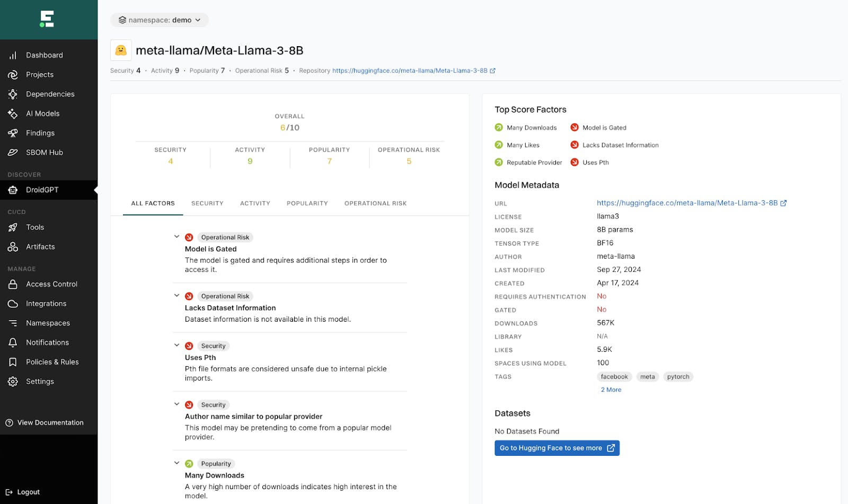Select the DroidGPT robot icon
Viewport: 848px width, 504px height.
(13, 190)
